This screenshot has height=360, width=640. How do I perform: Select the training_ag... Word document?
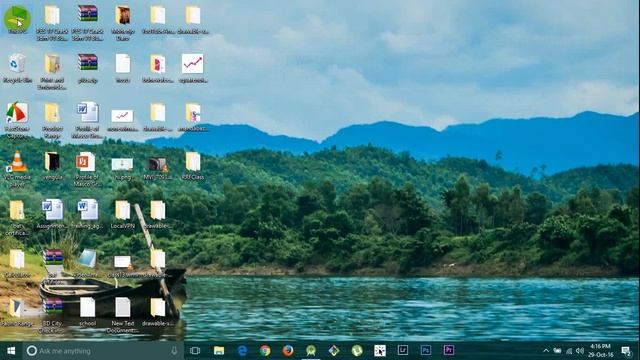point(87,214)
